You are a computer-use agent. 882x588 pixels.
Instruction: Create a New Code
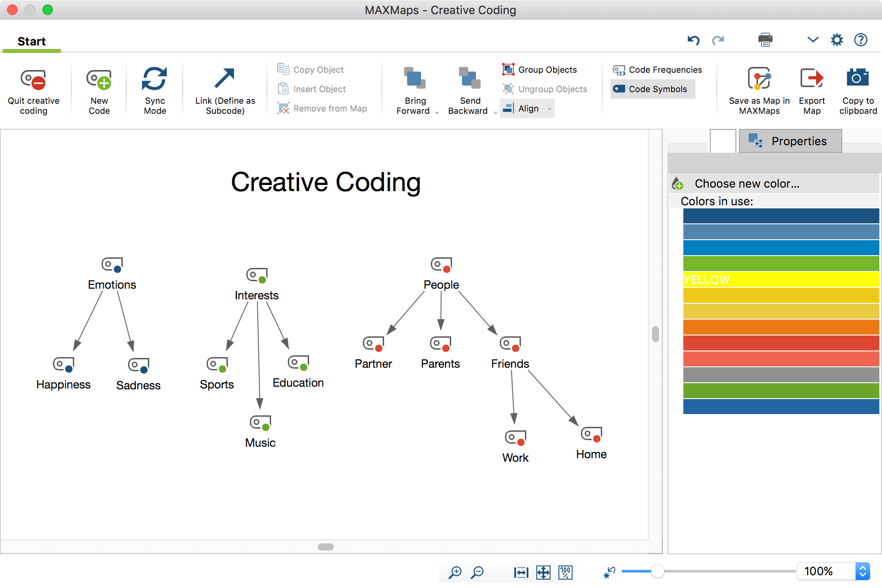pos(99,80)
